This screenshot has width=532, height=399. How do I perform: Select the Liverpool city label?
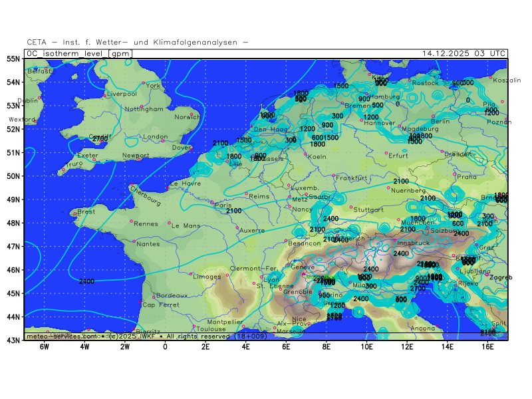point(122,94)
